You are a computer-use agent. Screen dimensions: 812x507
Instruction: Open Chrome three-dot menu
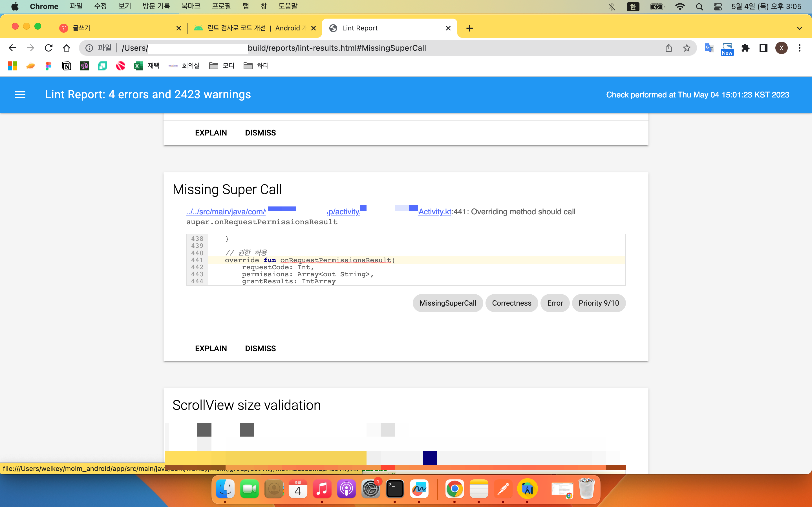(x=799, y=48)
